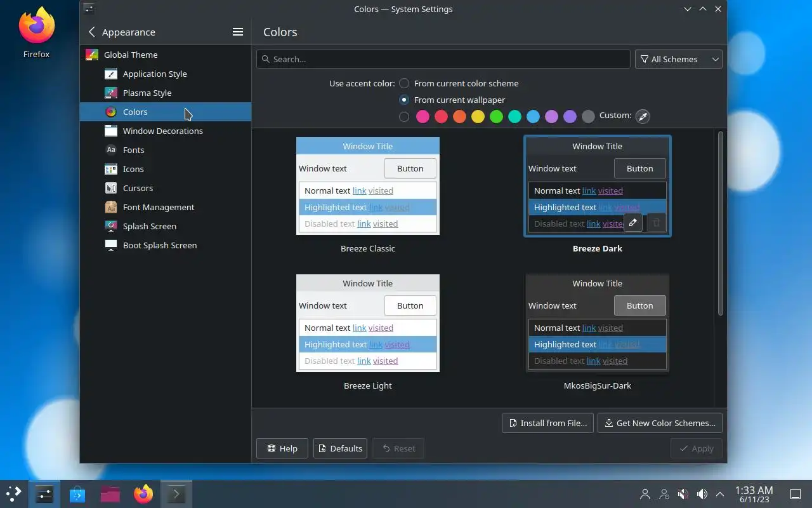The height and width of the screenshot is (508, 812).
Task: Open the All Schemes filter dropdown
Action: pyautogui.click(x=679, y=59)
